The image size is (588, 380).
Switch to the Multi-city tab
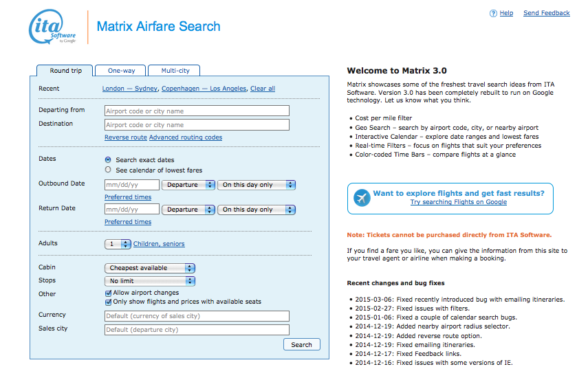pyautogui.click(x=174, y=71)
